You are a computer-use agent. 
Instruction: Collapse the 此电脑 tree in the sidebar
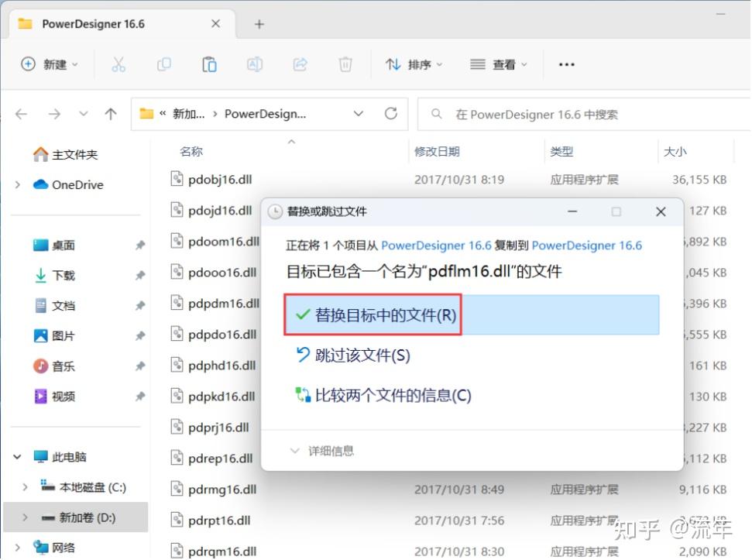coord(17,457)
